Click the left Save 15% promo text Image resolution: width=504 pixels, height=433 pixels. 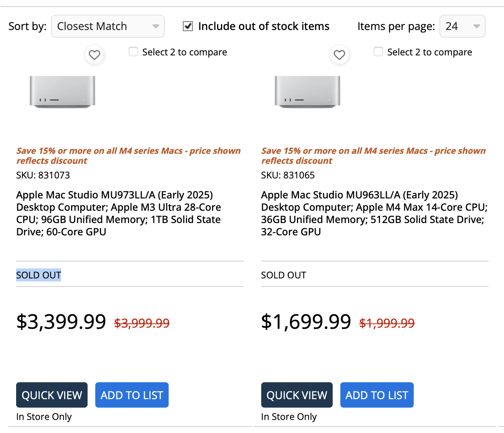click(x=128, y=155)
